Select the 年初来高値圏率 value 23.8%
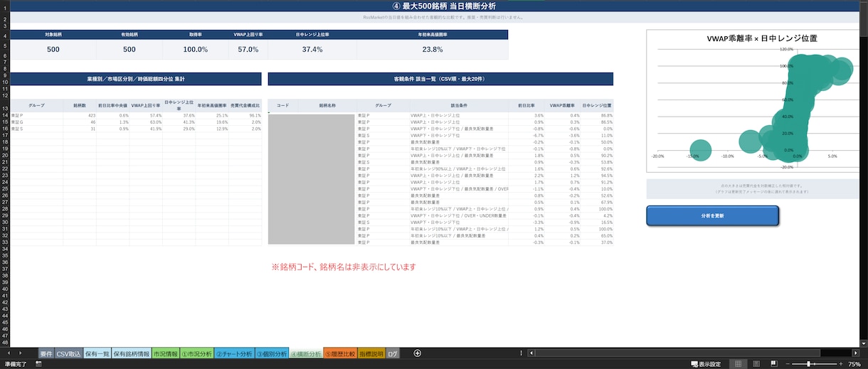 click(x=433, y=50)
